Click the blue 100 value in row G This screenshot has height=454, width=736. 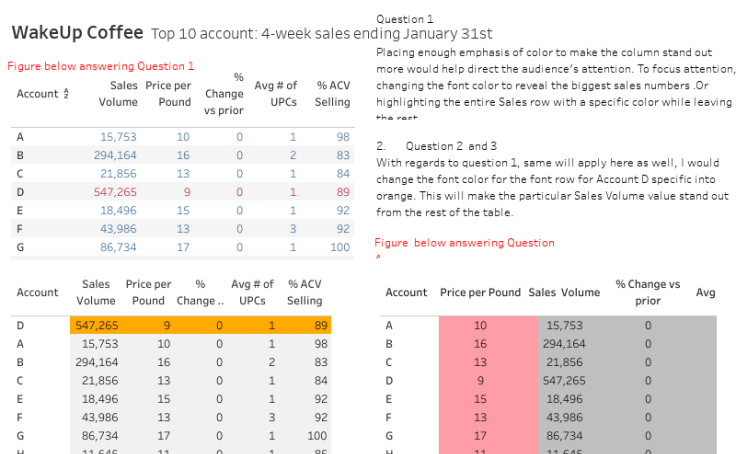pyautogui.click(x=340, y=247)
